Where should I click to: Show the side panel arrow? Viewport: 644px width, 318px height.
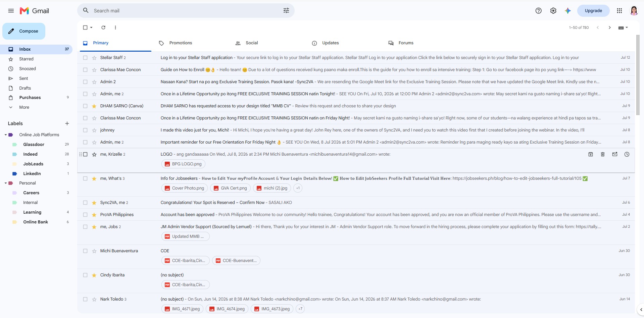[641, 310]
